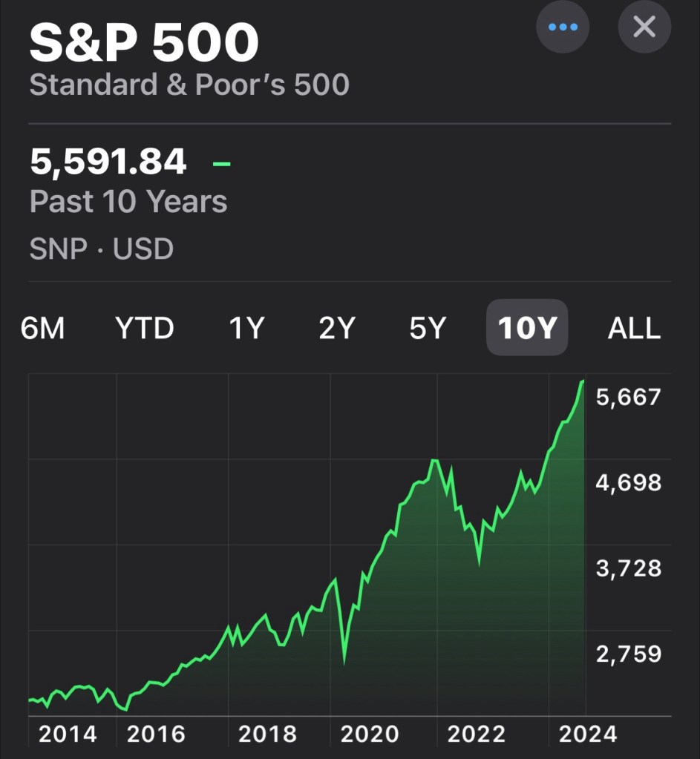Viewport: 700px width, 759px height.
Task: Tap the SNP · USD exchange label
Action: click(x=102, y=249)
